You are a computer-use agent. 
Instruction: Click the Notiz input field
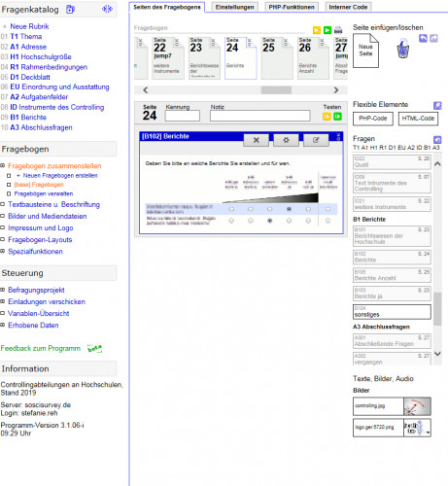(x=259, y=116)
